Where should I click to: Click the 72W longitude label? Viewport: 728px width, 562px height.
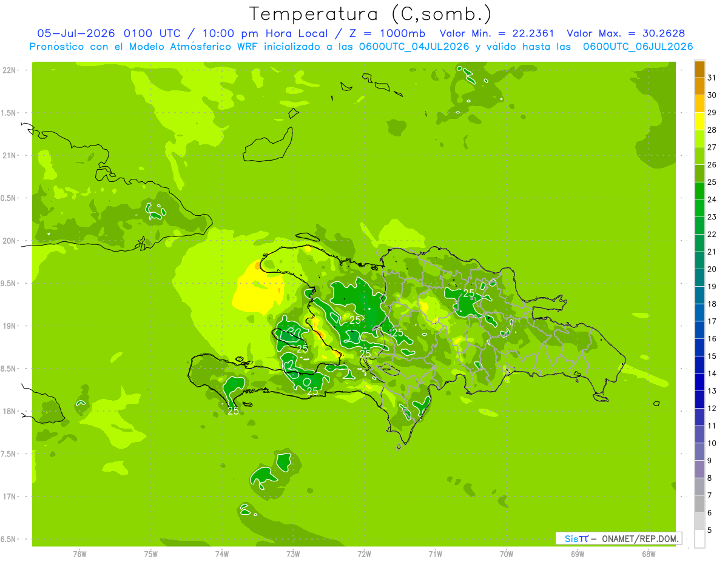(364, 554)
